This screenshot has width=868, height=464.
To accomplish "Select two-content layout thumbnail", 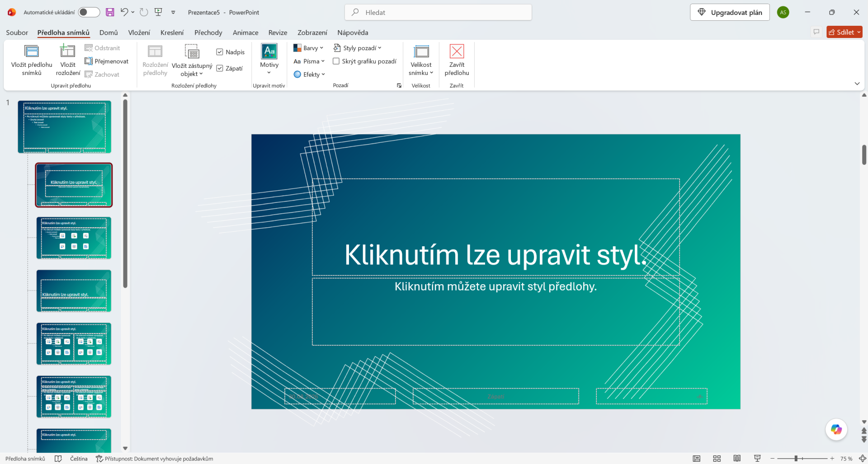I will point(74,344).
